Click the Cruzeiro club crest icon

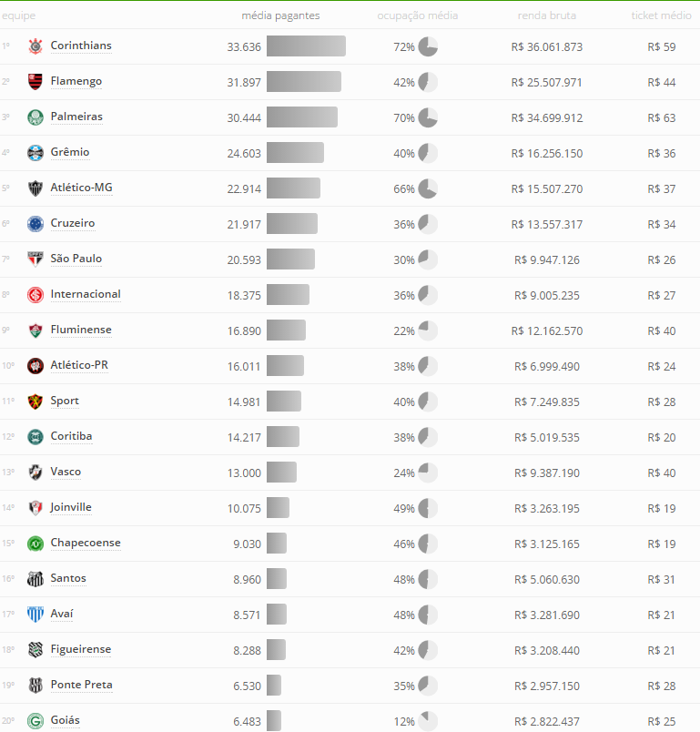36,224
